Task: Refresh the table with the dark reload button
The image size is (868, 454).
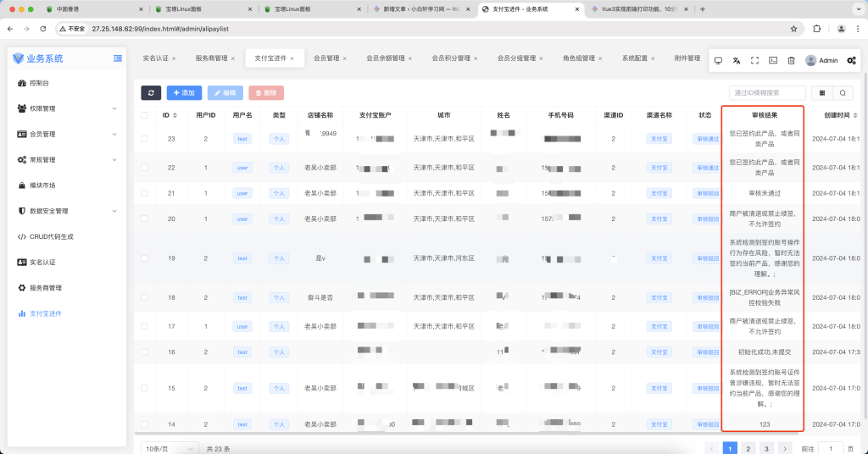Action: click(x=151, y=93)
